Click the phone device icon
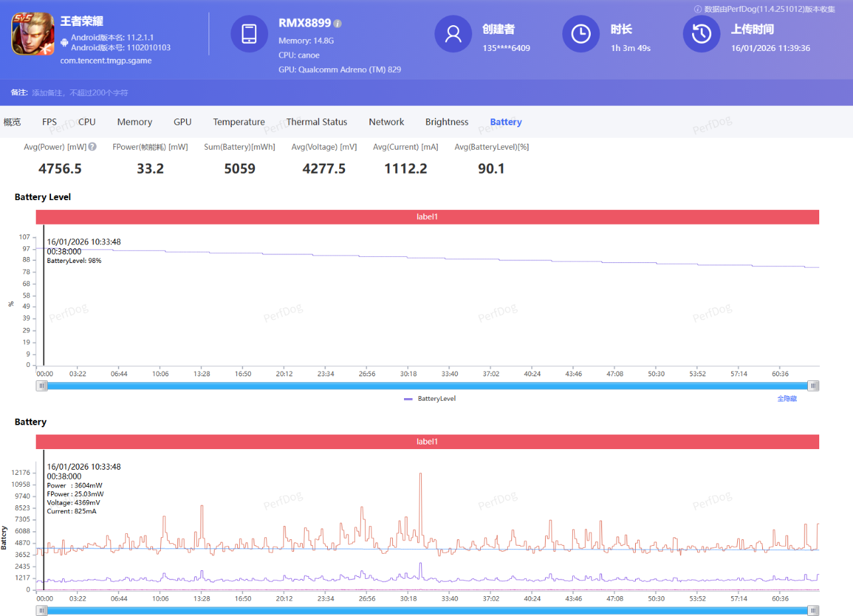The height and width of the screenshot is (616, 853). [x=249, y=33]
